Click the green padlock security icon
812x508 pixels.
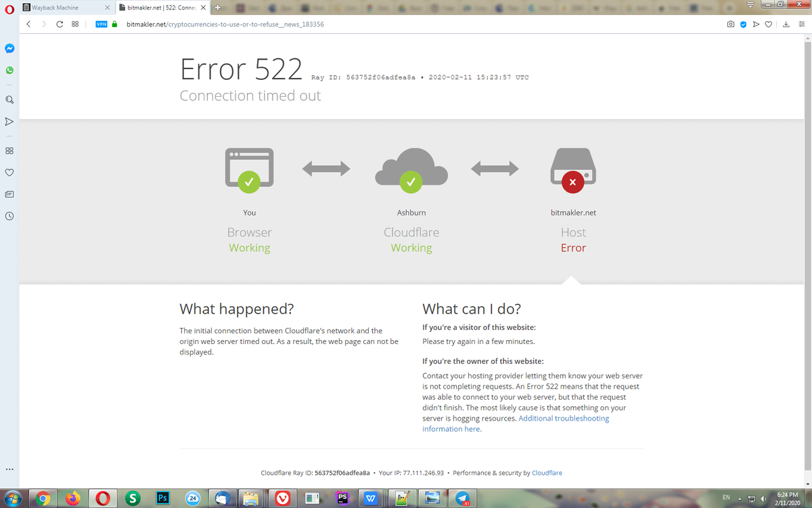[x=114, y=24]
